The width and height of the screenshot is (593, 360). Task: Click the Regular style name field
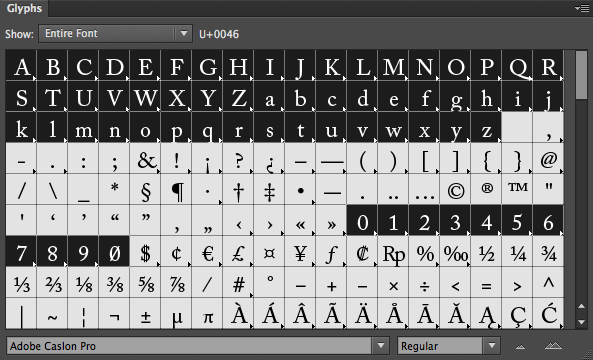point(441,346)
